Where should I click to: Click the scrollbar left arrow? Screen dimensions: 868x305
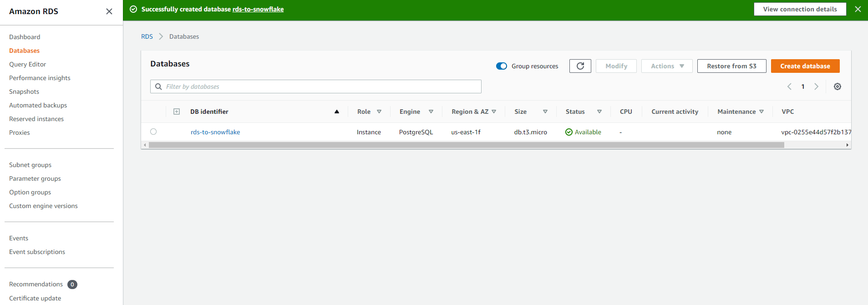(145, 145)
